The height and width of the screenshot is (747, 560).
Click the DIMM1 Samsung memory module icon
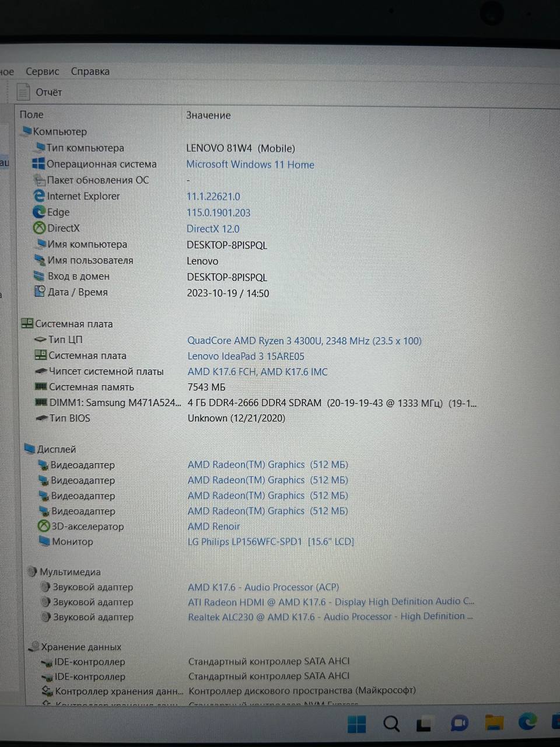41,402
